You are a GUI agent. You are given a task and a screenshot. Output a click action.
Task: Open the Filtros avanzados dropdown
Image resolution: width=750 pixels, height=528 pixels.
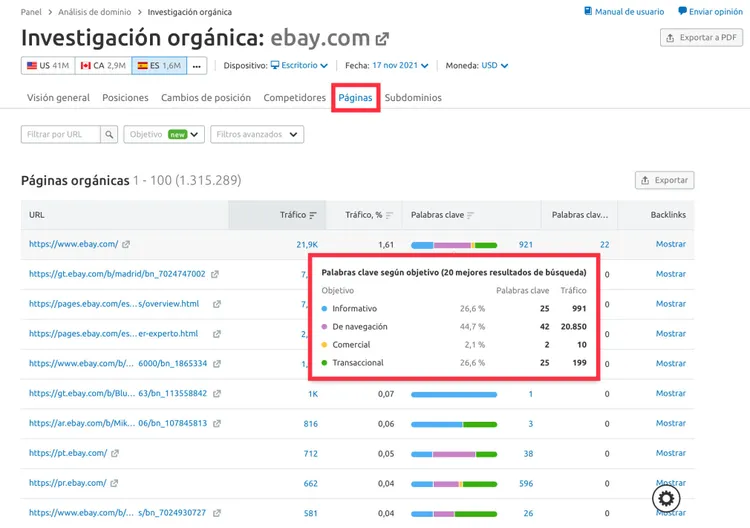tap(257, 134)
